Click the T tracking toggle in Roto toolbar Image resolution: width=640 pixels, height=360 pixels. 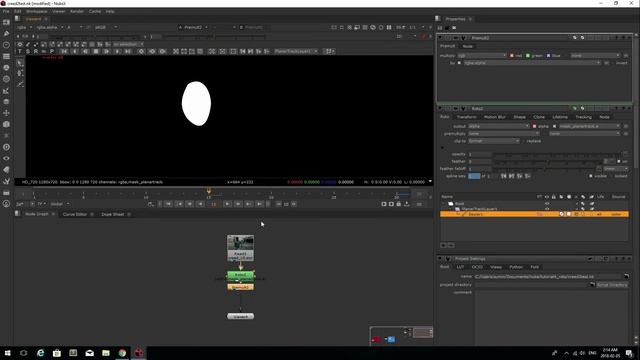20,51
